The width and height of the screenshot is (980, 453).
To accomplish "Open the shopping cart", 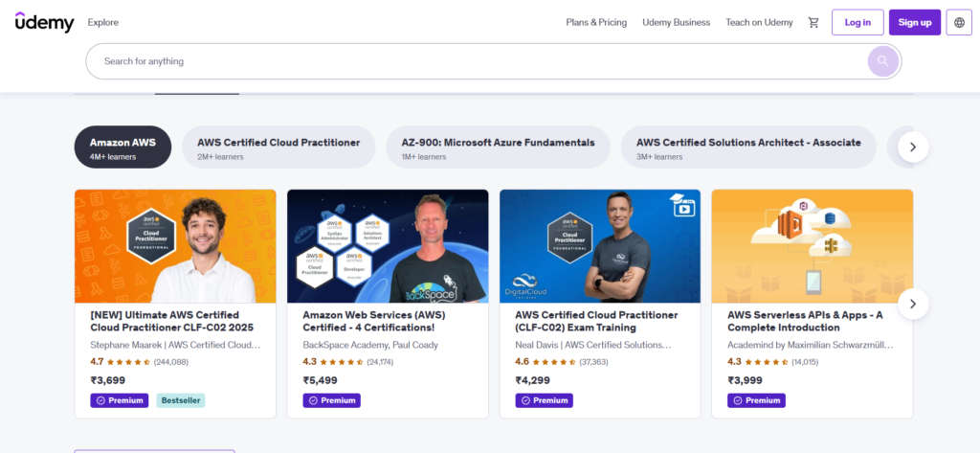I will coord(813,23).
